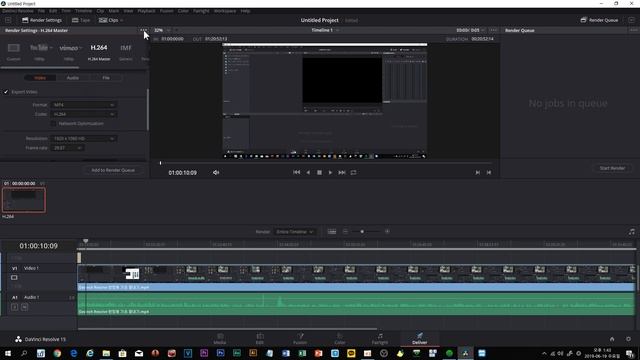Screen dimensions: 640x360
Task: Expand the YouTube preset resolution arrow
Action: click(51, 48)
